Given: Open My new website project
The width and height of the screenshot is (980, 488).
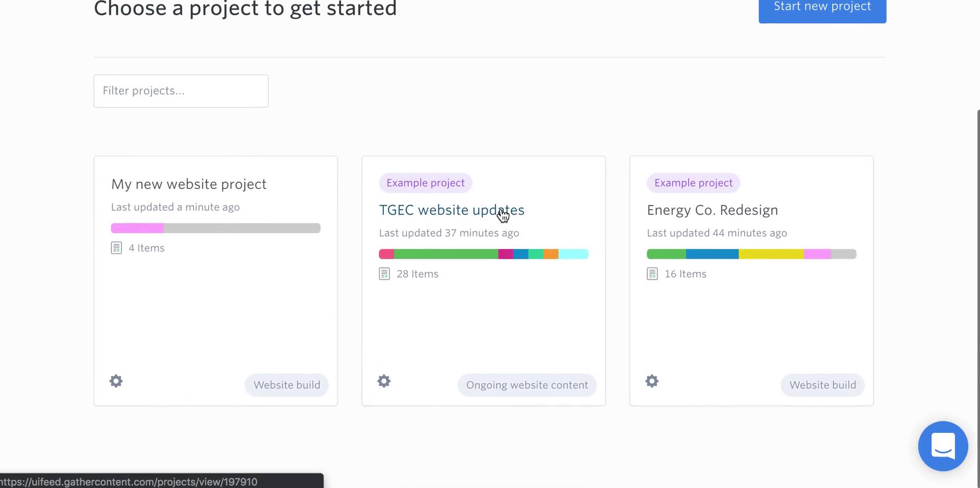Looking at the screenshot, I should (x=189, y=184).
